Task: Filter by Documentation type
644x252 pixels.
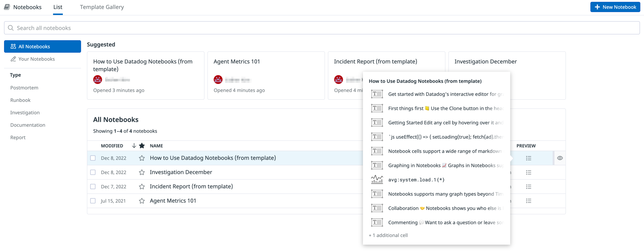Action: click(x=28, y=125)
